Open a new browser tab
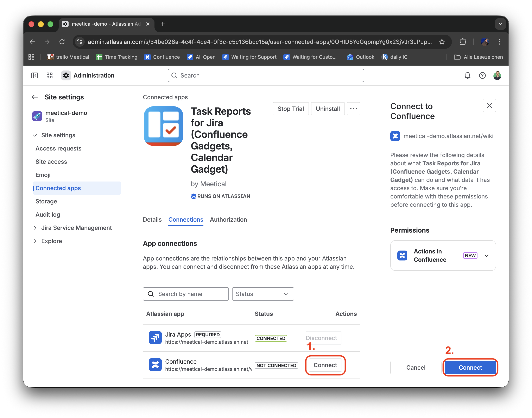Viewport: 532px width, 418px height. [163, 24]
